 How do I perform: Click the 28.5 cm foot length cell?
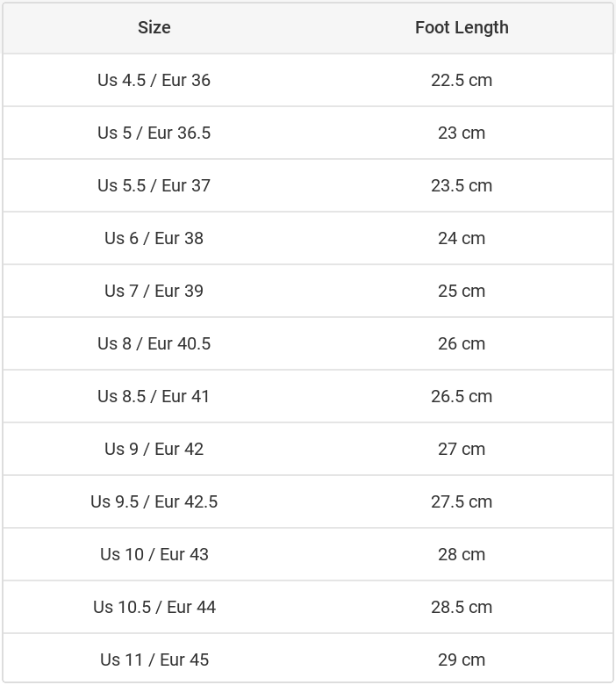click(462, 607)
